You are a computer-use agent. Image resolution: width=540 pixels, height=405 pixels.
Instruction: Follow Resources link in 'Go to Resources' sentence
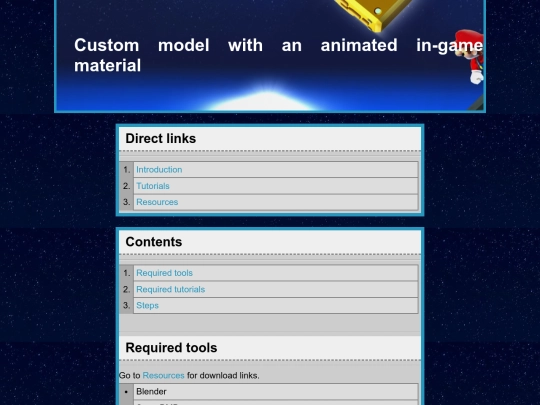click(163, 375)
